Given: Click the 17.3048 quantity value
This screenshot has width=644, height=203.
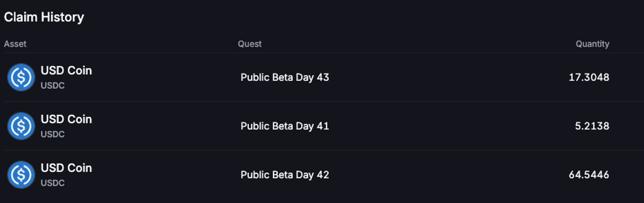Looking at the screenshot, I should click(589, 77).
